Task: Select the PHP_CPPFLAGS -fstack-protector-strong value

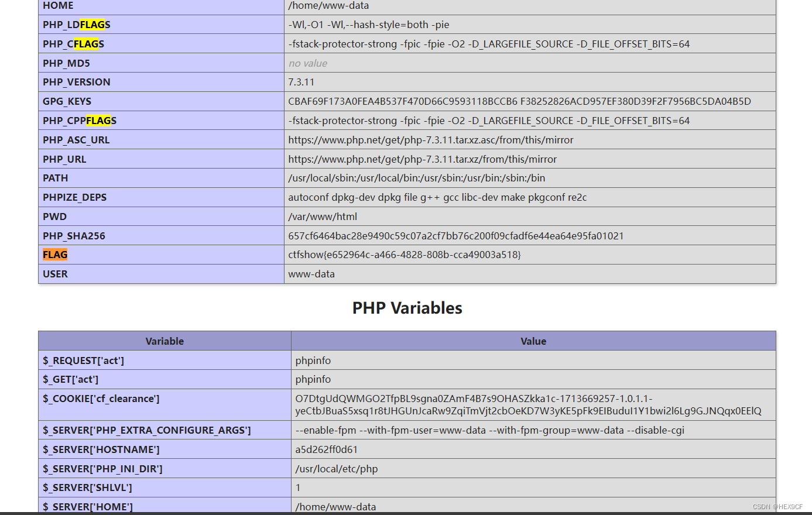Action: (489, 121)
